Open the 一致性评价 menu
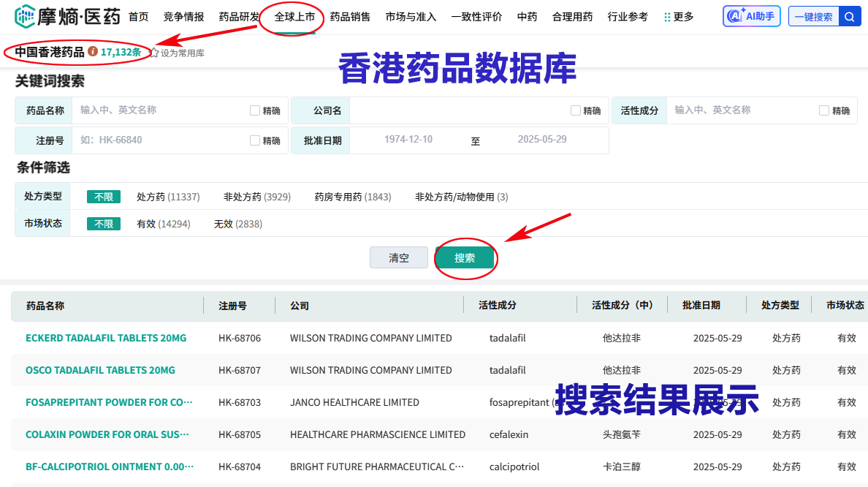 [x=476, y=17]
